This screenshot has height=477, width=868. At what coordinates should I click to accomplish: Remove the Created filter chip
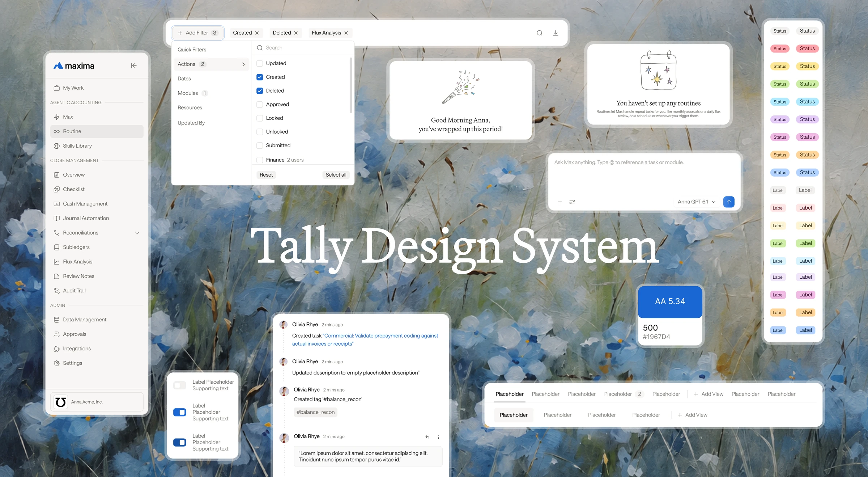tap(257, 33)
